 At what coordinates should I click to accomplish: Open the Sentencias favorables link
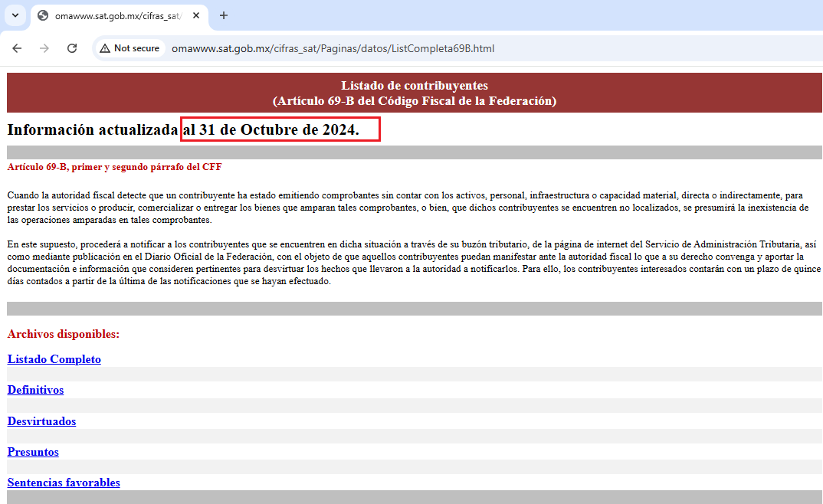(64, 483)
